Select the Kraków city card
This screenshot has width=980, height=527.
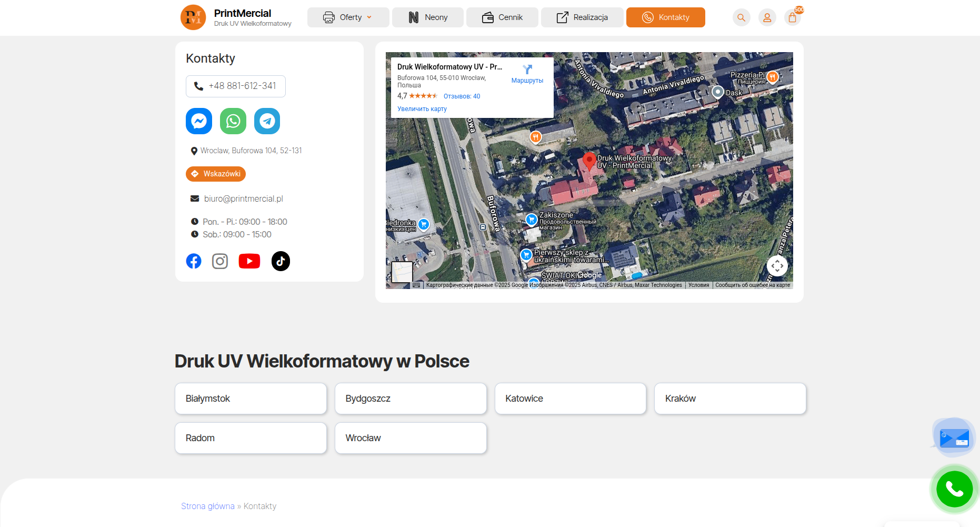pos(730,399)
